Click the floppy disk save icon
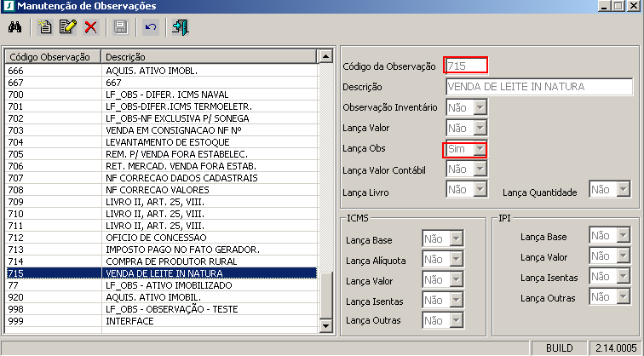644x356 pixels. pos(120,28)
